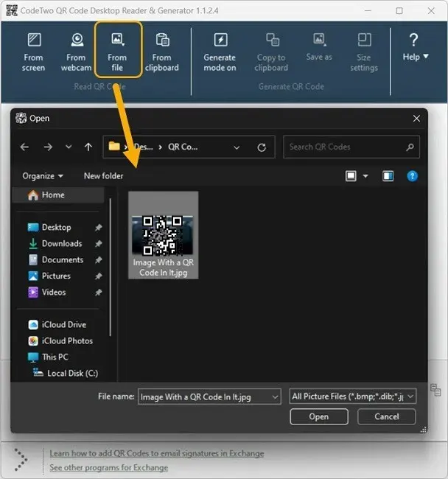448x479 pixels.
Task: Toggle the preview pane button
Action: tap(388, 176)
